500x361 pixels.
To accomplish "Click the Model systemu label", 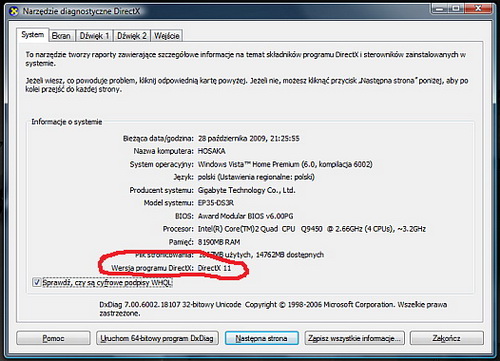I will click(x=169, y=203).
